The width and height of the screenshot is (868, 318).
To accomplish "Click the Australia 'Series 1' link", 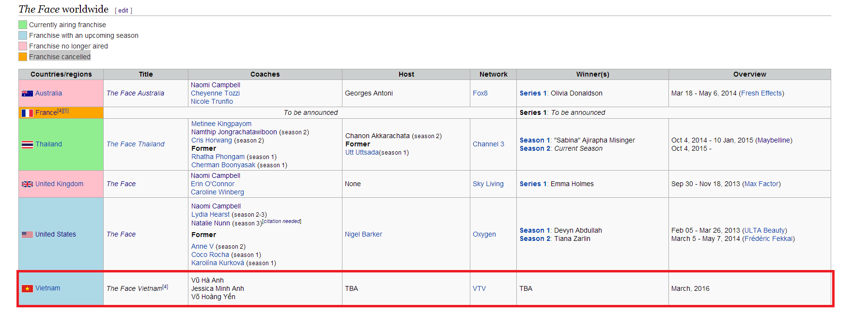I will pos(533,93).
